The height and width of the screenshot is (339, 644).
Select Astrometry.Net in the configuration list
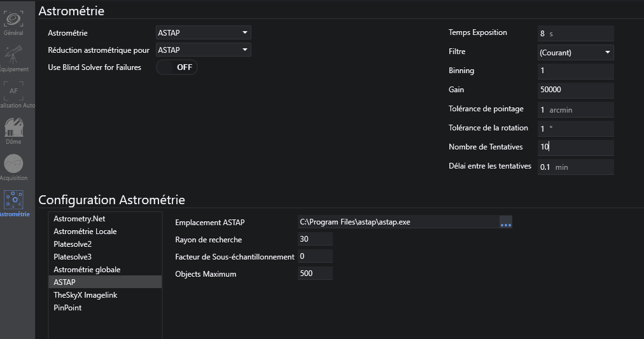79,219
